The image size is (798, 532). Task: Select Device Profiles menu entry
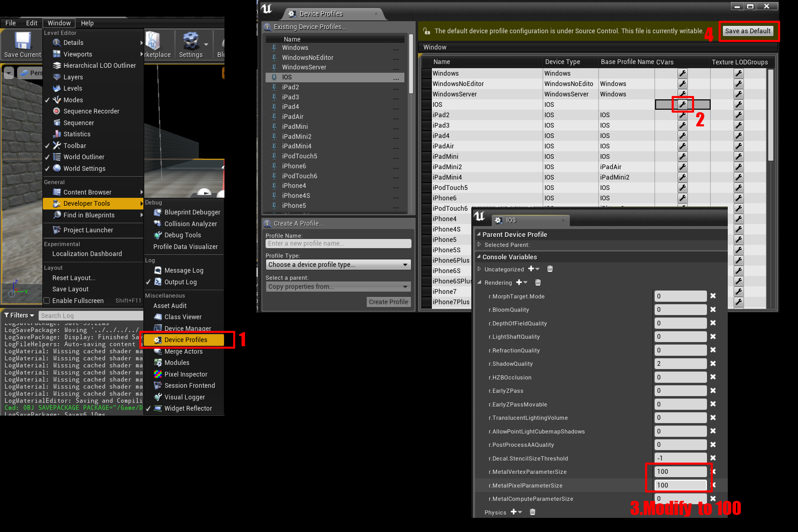tap(185, 340)
